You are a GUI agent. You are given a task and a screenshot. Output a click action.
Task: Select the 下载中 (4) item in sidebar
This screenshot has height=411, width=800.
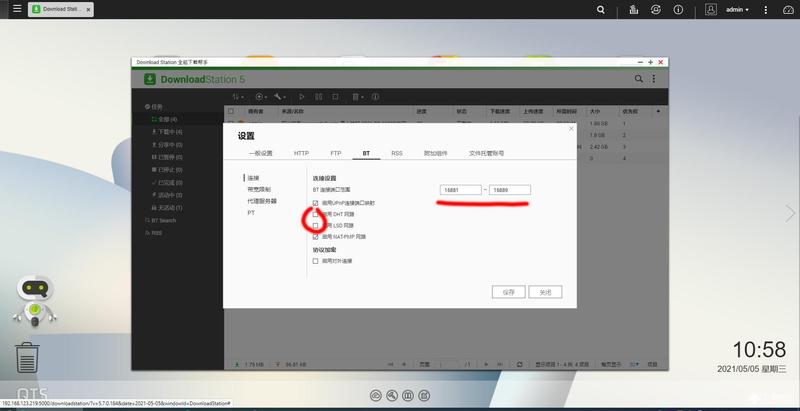pos(167,132)
